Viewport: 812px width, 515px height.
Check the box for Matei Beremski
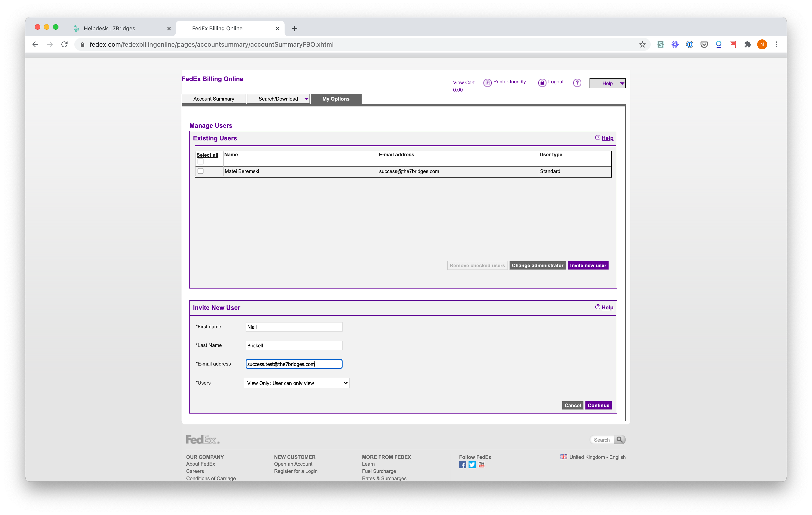(x=200, y=171)
